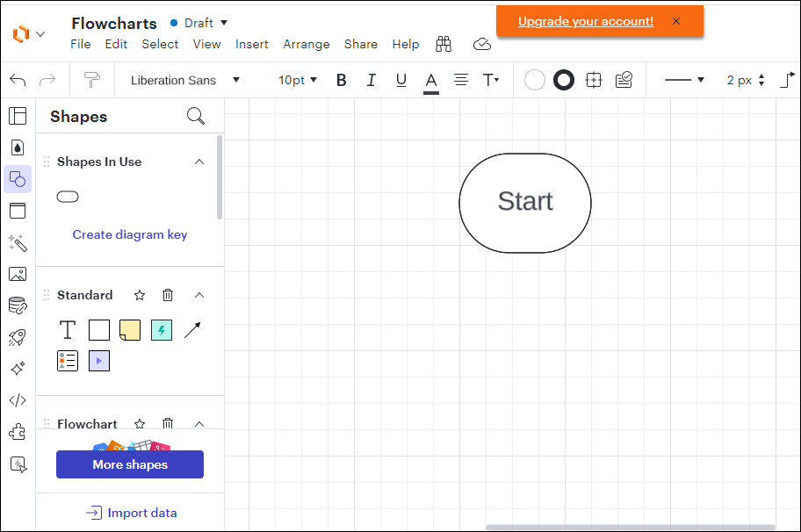Select the terminator shape in Shapes In Use
The height and width of the screenshot is (532, 801).
(x=68, y=197)
